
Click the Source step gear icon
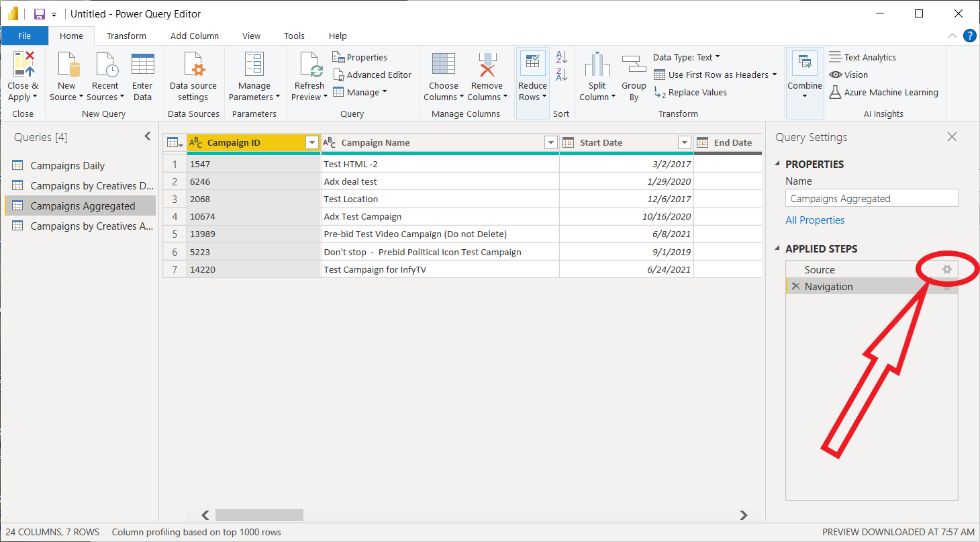[x=947, y=269]
